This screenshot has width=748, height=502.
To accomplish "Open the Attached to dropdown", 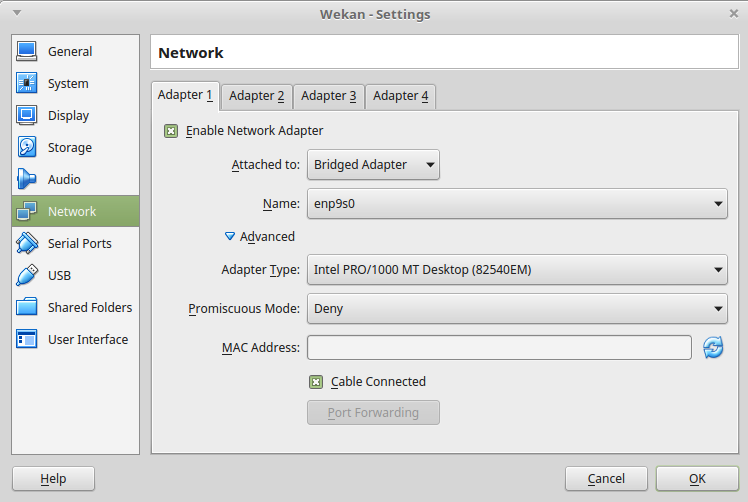I will click(373, 165).
